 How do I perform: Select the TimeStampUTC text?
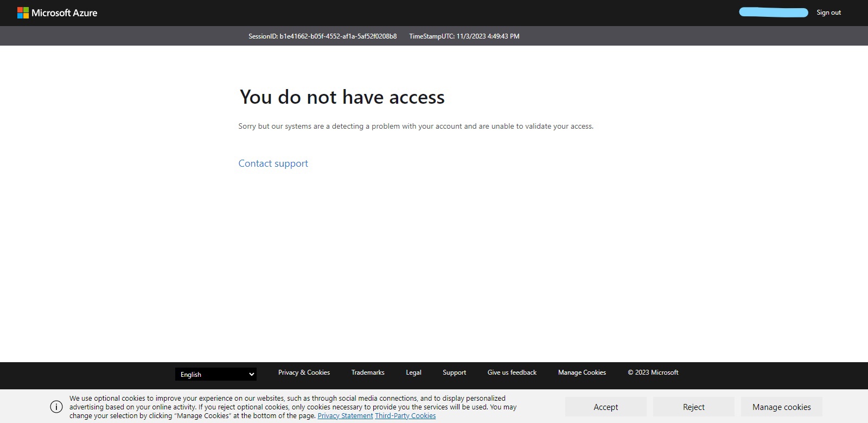pos(464,36)
